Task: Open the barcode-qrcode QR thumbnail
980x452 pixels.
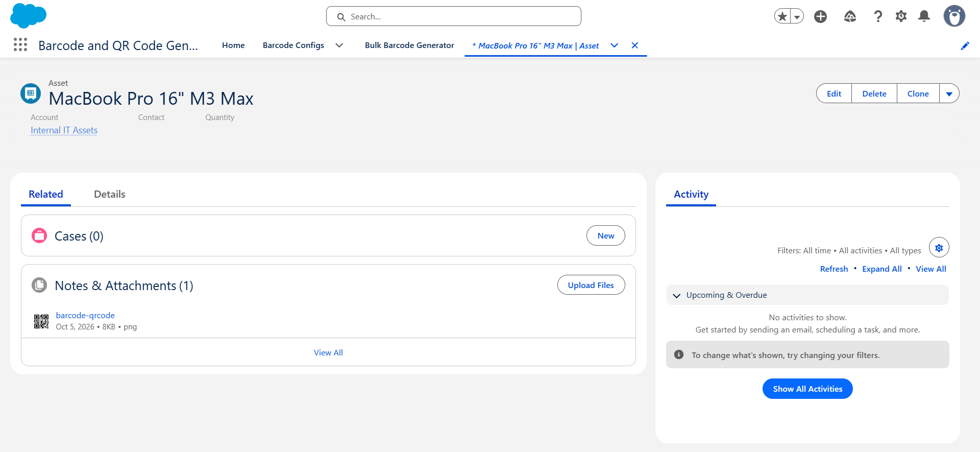Action: pos(41,321)
